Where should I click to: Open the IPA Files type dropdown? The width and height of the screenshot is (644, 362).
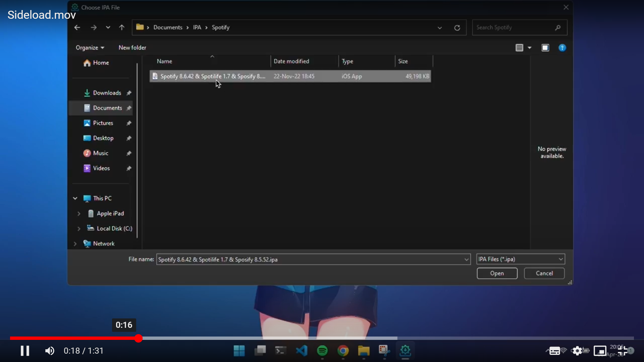521,259
